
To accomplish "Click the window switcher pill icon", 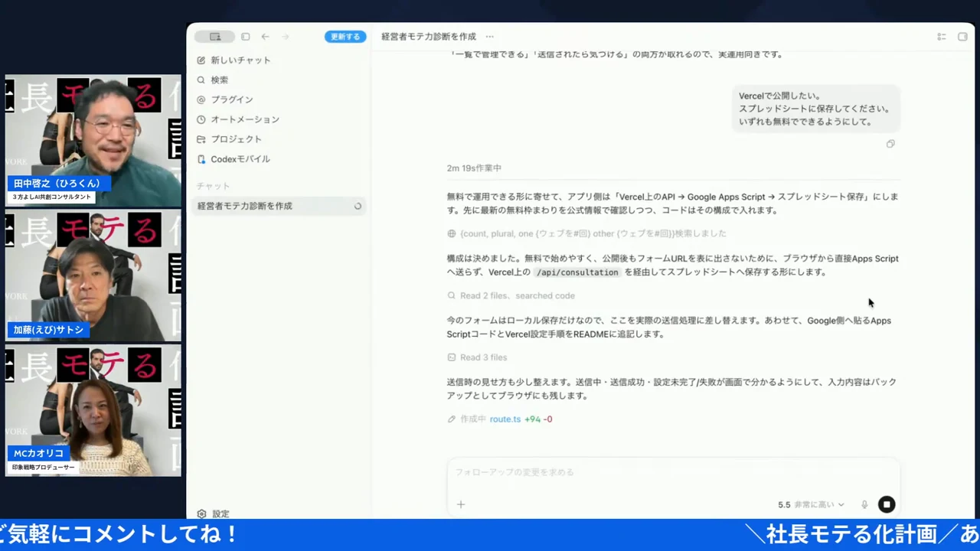I will click(214, 37).
